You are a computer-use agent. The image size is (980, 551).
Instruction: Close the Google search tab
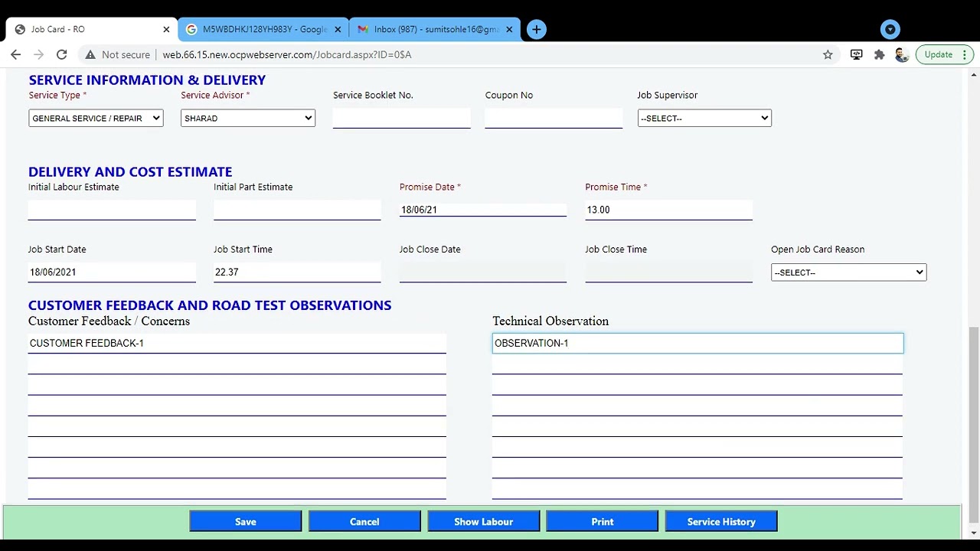tap(338, 29)
